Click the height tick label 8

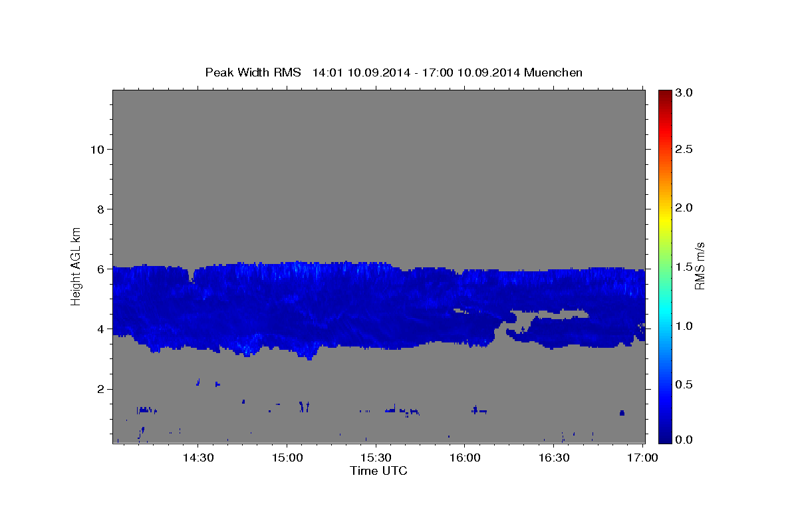coord(100,209)
